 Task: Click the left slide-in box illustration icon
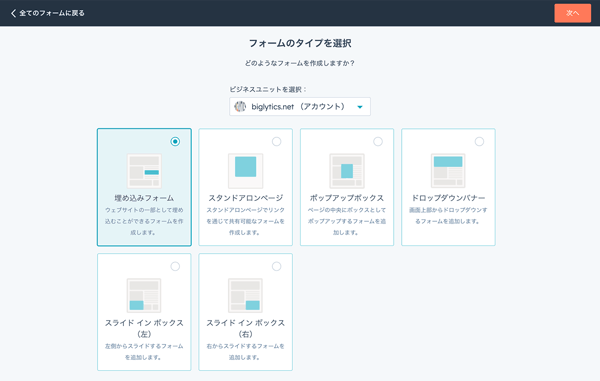click(144, 295)
